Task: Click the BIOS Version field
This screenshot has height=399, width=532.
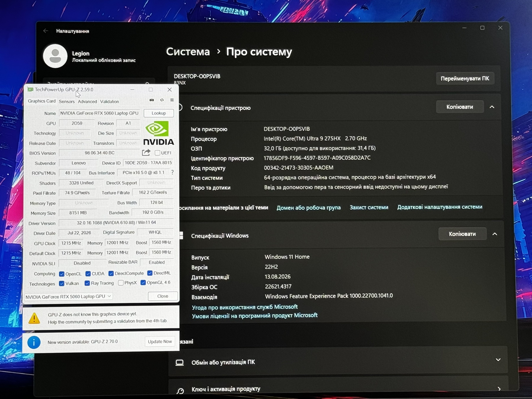Action: pos(100,153)
